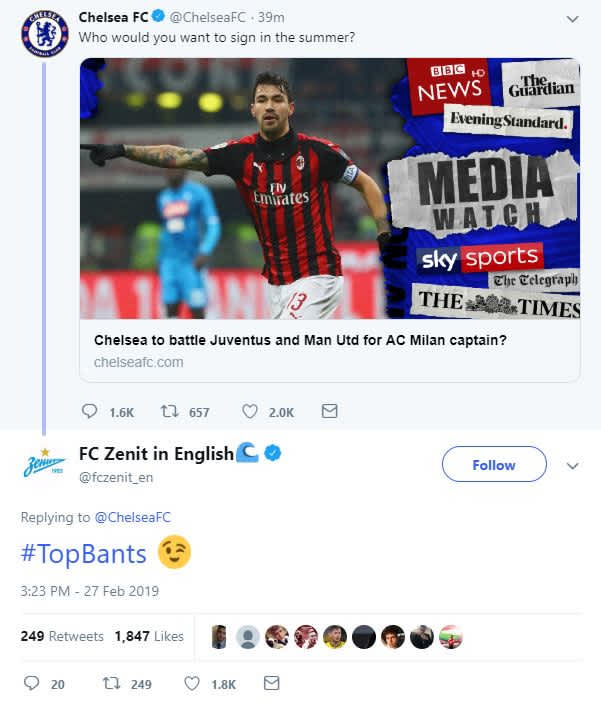
Task: Like the Chelsea FC tweet
Action: coord(250,411)
